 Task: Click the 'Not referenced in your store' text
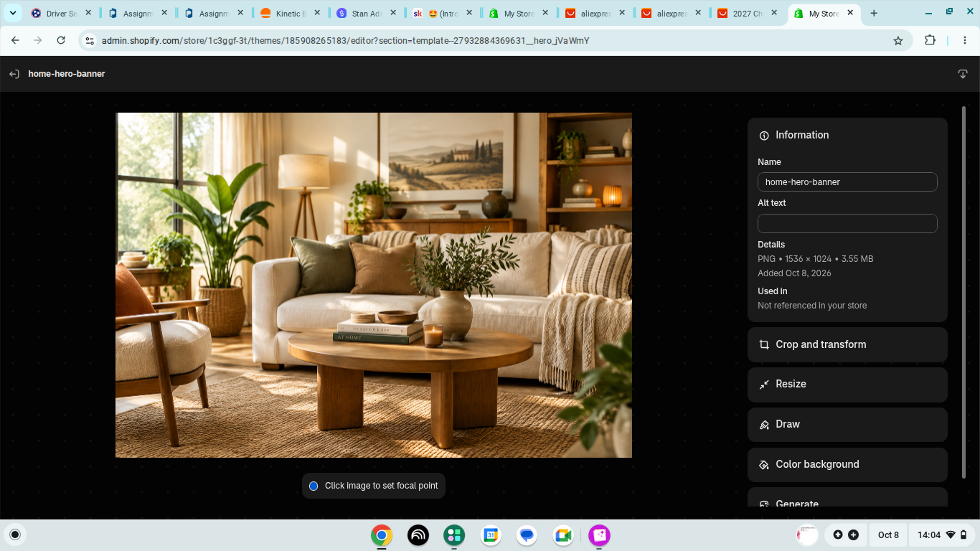coord(812,306)
